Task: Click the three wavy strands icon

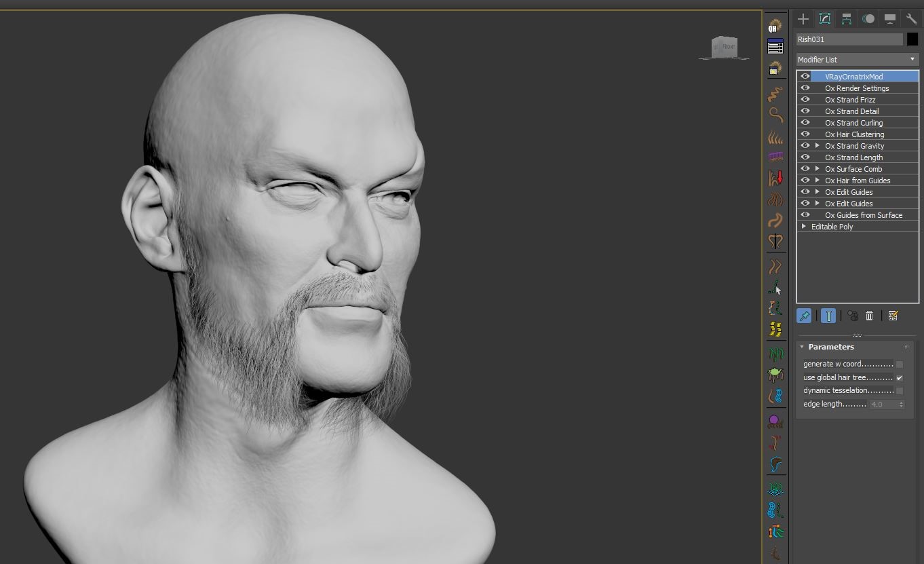Action: [775, 138]
